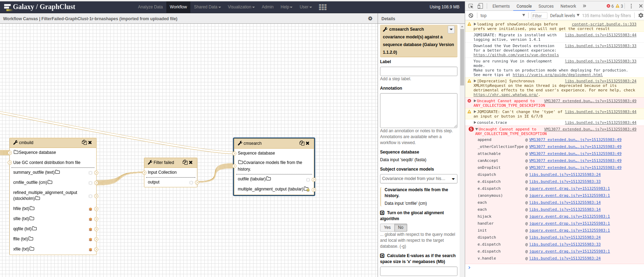Open console settings gear
This screenshot has height=277, width=644.
click(x=641, y=15)
